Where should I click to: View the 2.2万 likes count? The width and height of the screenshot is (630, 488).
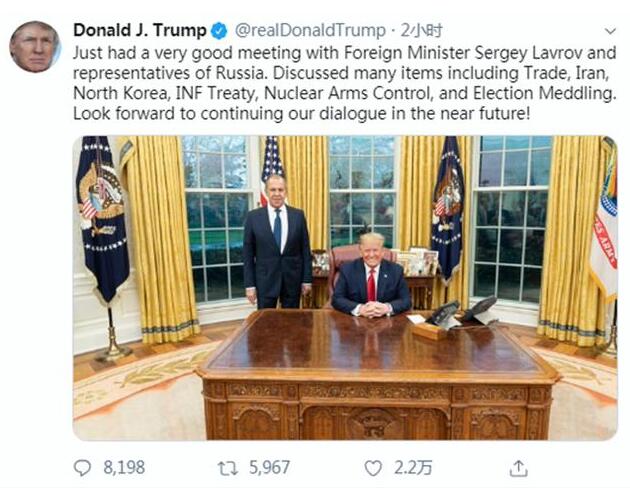[x=413, y=468]
